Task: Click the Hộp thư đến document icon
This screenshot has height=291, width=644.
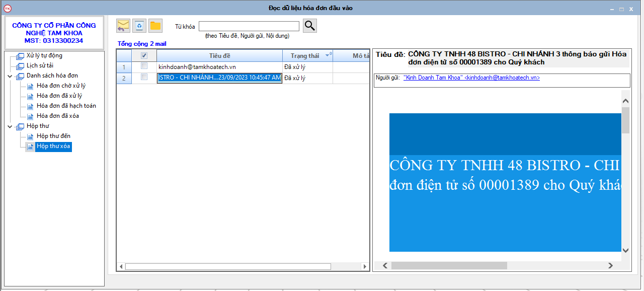Action: click(x=30, y=136)
